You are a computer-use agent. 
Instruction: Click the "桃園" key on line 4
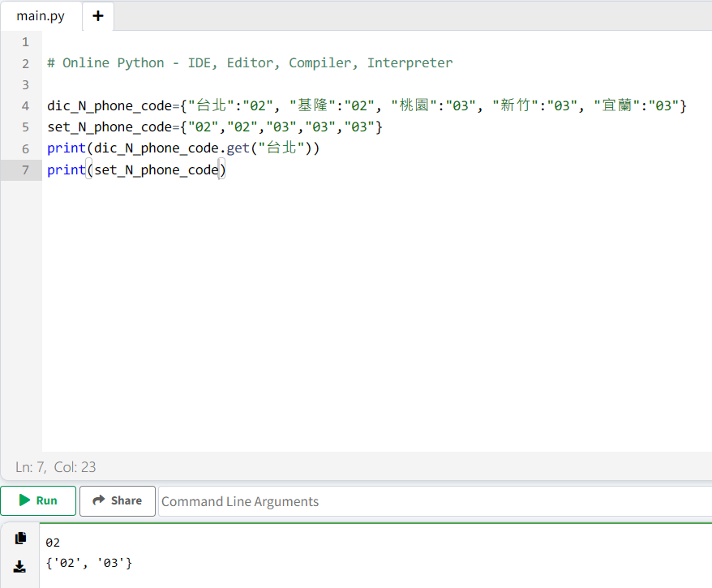[x=414, y=105]
